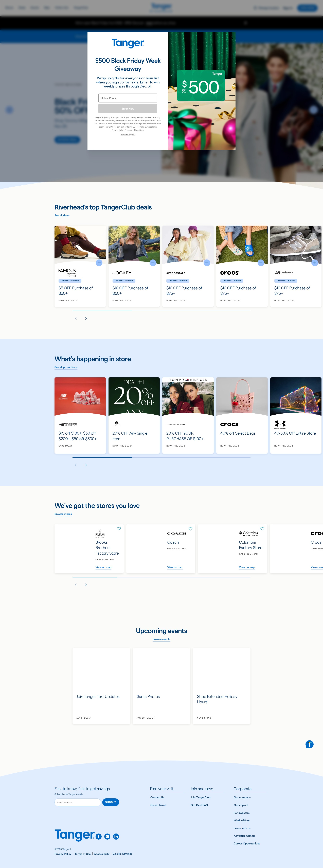The image size is (323, 868).
Task: Open Lease with us footer link
Action: [242, 828]
